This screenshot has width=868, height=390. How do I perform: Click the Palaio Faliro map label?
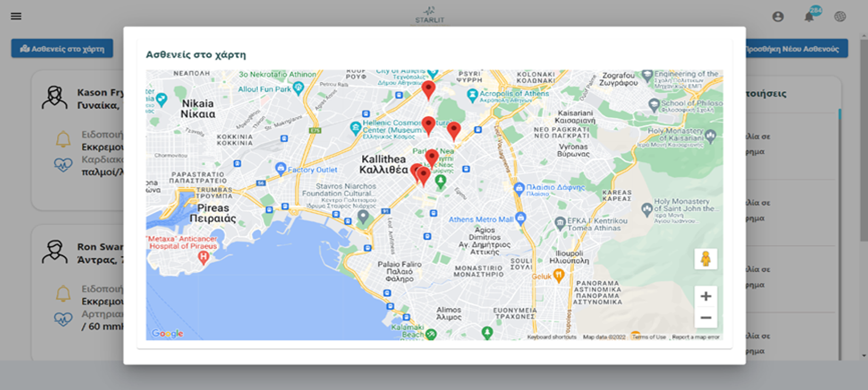pos(400,271)
